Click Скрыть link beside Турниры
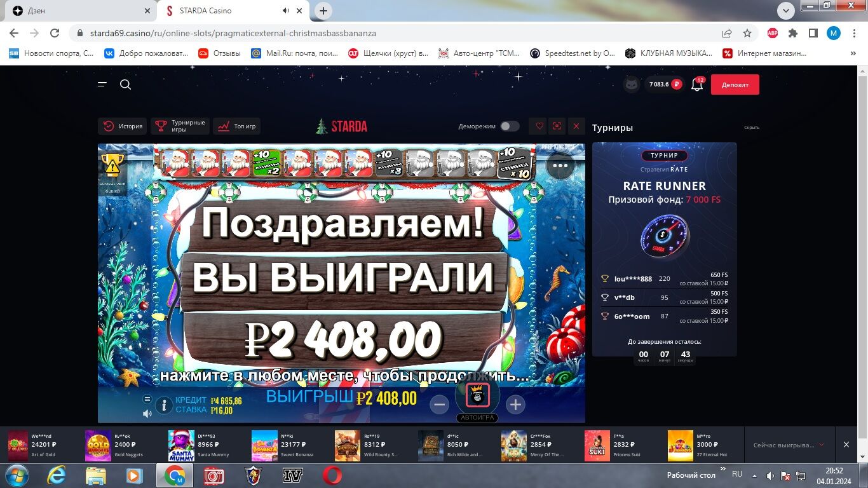Image resolution: width=868 pixels, height=488 pixels. 752,128
